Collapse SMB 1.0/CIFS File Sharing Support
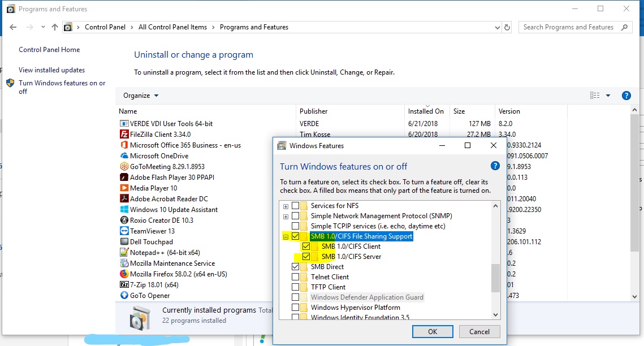This screenshot has width=644, height=346. click(x=286, y=236)
